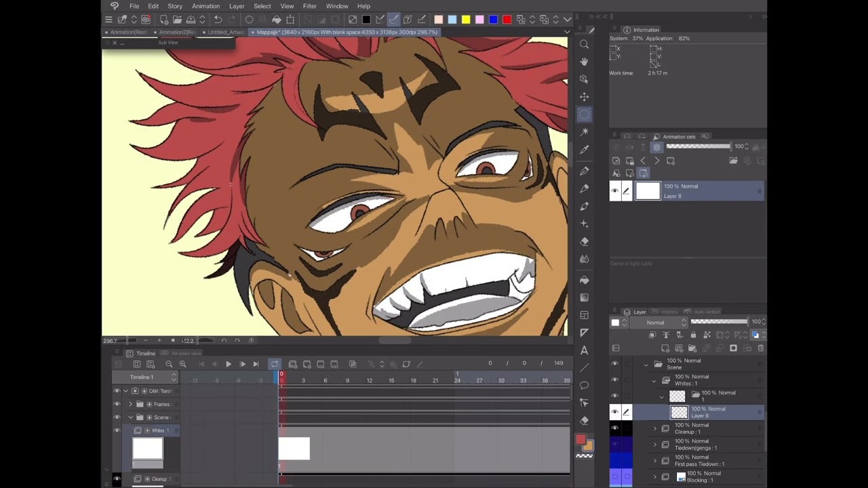
Task: Open the Layer menu
Action: (237, 6)
